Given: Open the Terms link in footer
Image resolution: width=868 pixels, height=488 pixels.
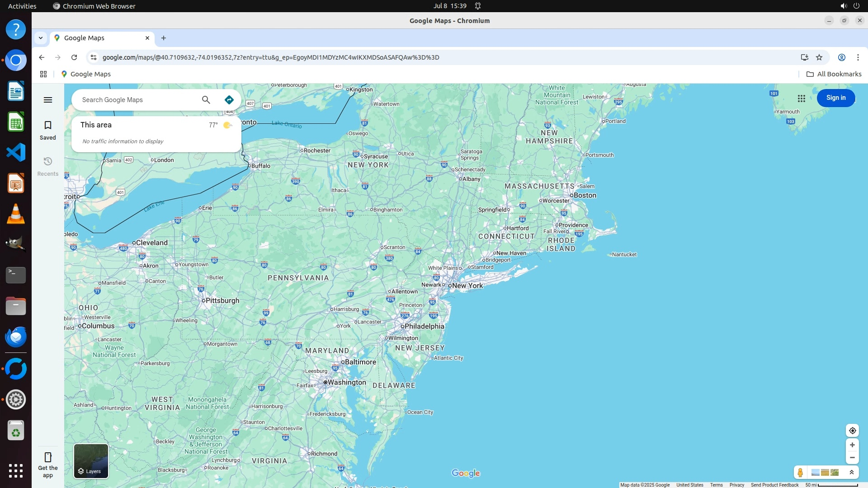Looking at the screenshot, I should (x=716, y=485).
